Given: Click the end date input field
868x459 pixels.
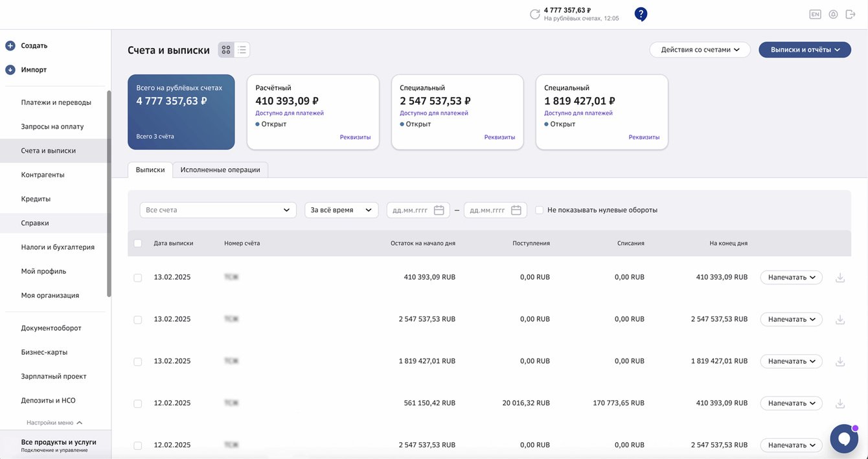Looking at the screenshot, I should (496, 210).
